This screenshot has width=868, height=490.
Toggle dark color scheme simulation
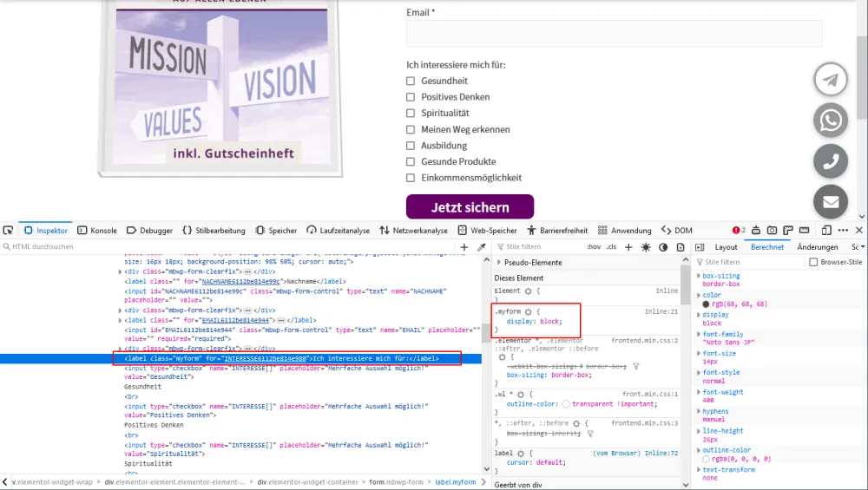pos(663,247)
